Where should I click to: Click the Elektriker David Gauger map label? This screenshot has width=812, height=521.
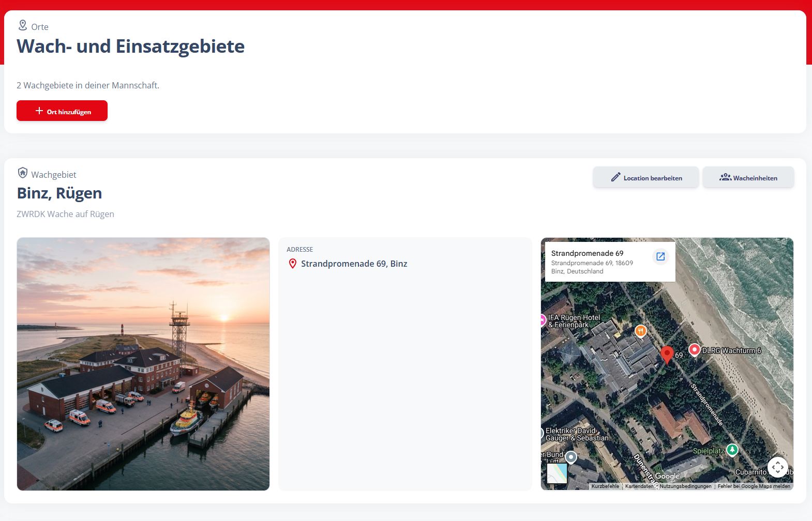coord(579,434)
